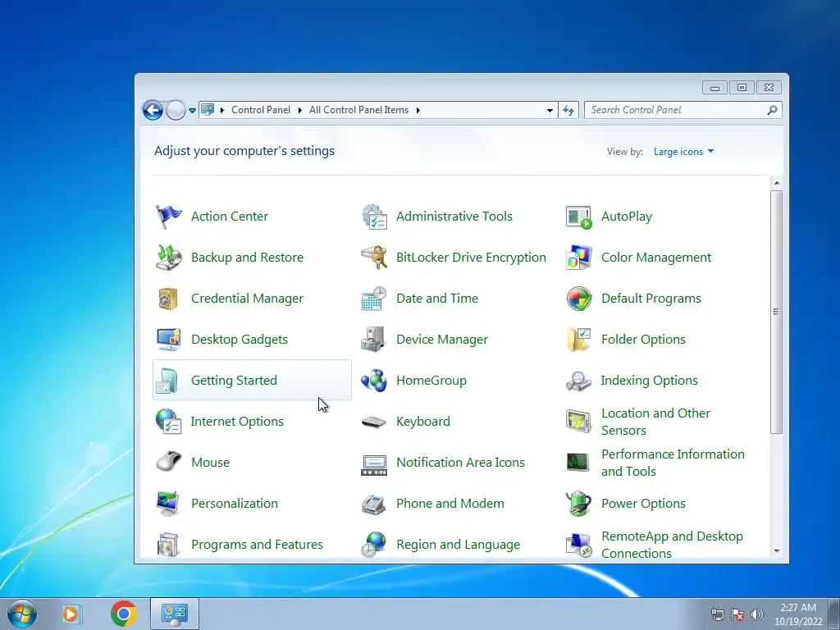
Task: Click the Show desktop button
Action: [x=834, y=614]
